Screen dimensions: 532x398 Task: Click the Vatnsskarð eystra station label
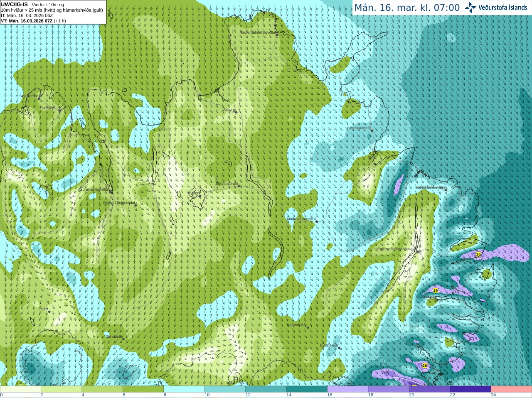point(431,187)
